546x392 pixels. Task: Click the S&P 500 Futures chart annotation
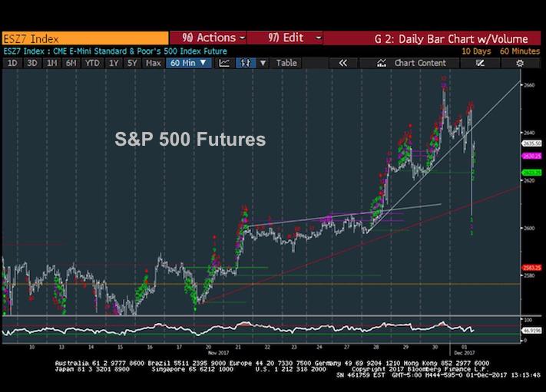190,139
